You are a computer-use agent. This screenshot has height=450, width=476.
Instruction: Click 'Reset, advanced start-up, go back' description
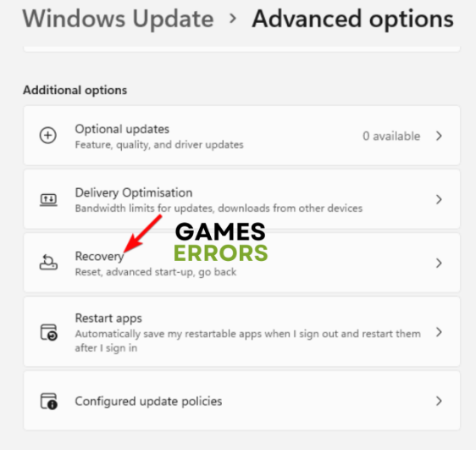156,272
